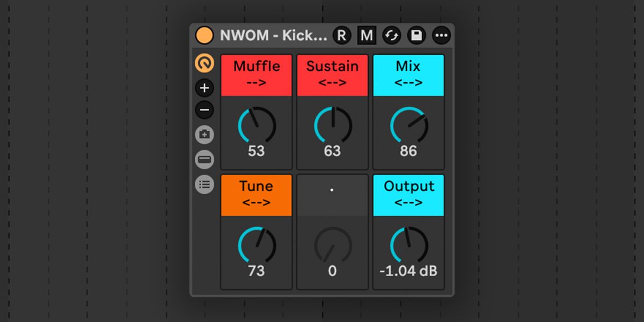Click the new macro variation snapshot icon
This screenshot has height=322, width=644.
[x=204, y=135]
